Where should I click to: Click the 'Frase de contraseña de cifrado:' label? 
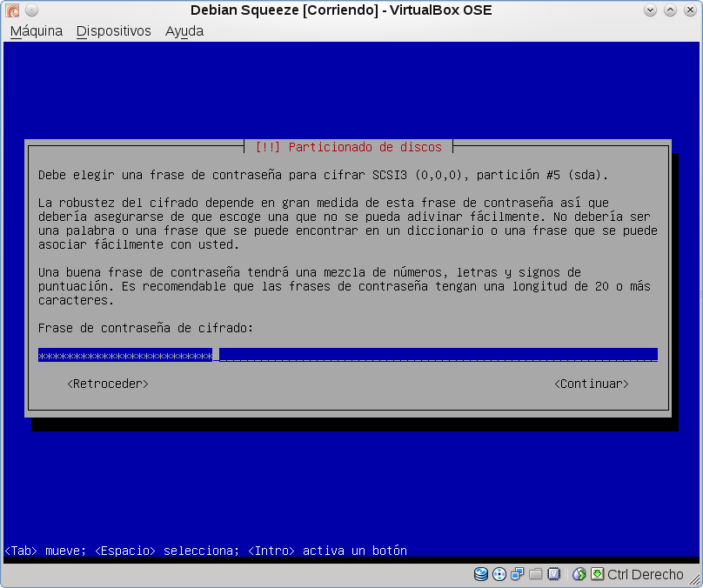(x=145, y=328)
